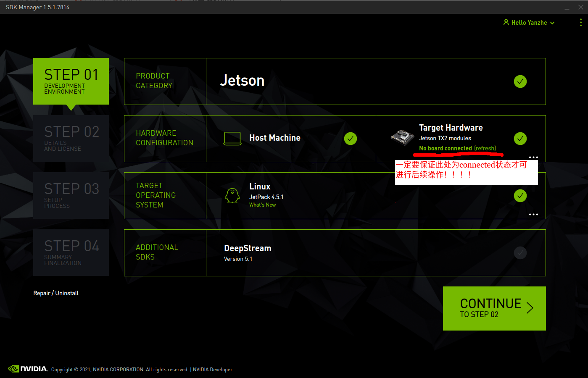Click the Jetson product category checkmark
Screen dimensions: 588x378
[520, 81]
